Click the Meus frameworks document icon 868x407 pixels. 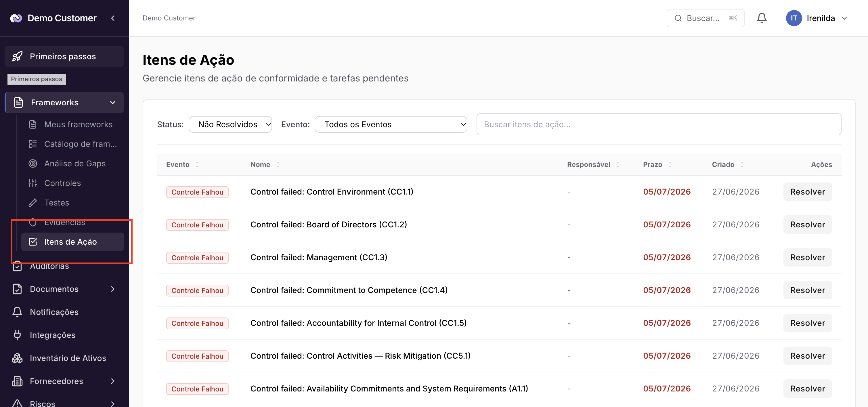tap(33, 124)
